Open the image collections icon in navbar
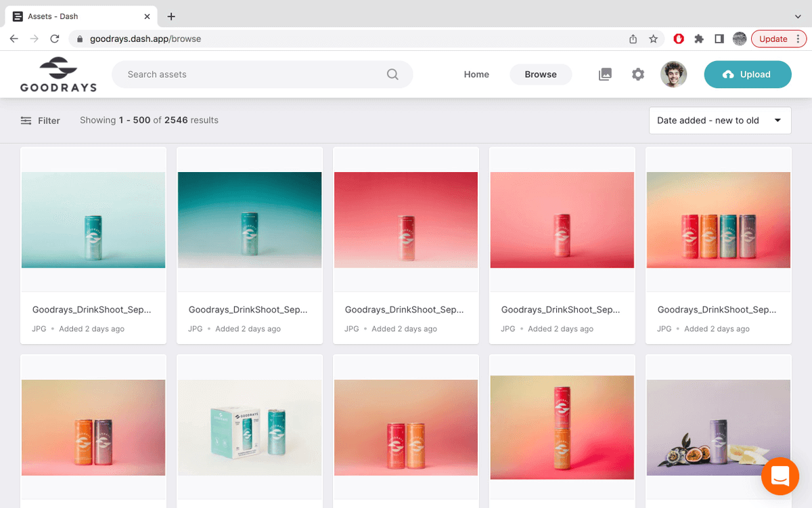 604,75
